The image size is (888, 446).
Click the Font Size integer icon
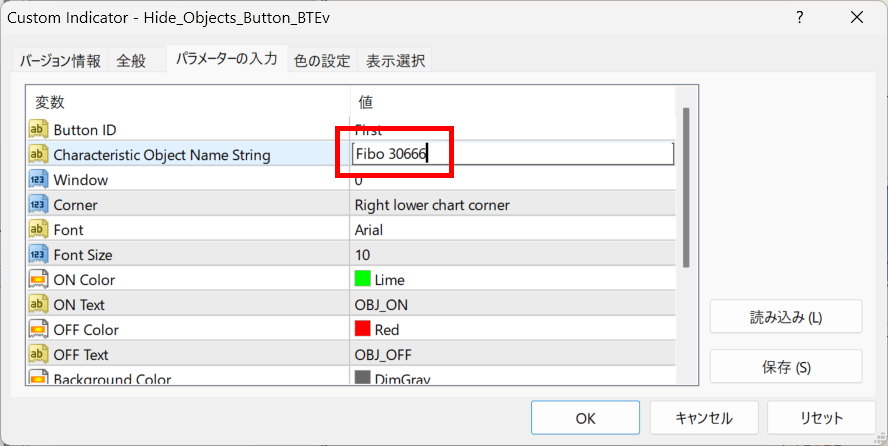pyautogui.click(x=38, y=255)
